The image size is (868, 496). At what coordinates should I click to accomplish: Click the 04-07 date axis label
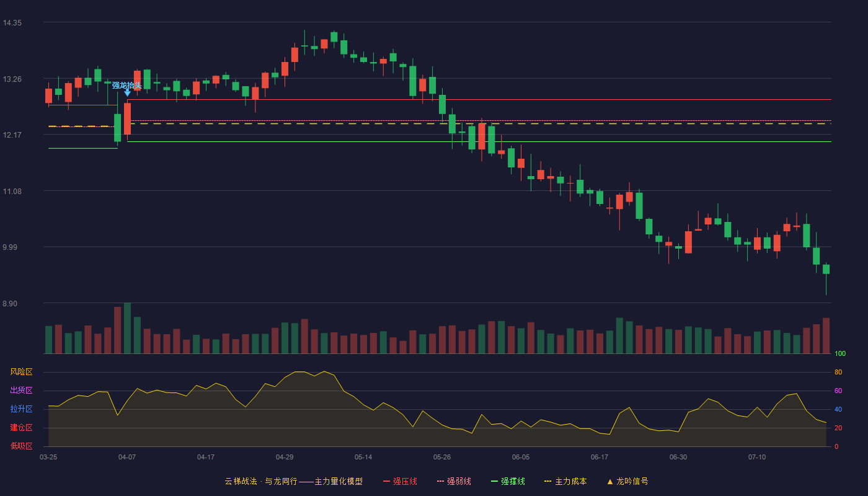127,457
